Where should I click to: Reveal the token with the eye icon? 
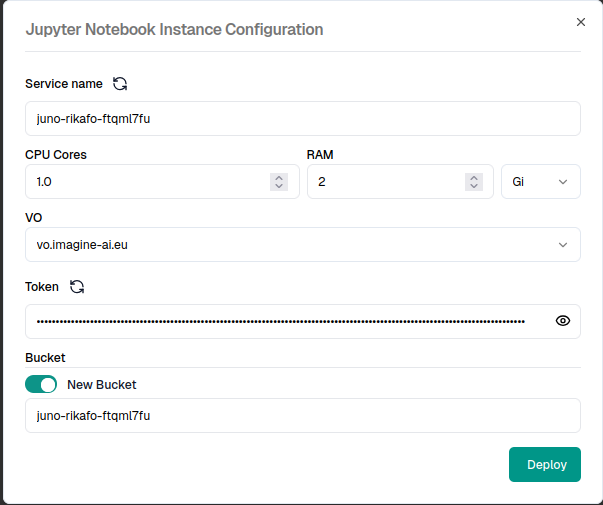pos(563,321)
